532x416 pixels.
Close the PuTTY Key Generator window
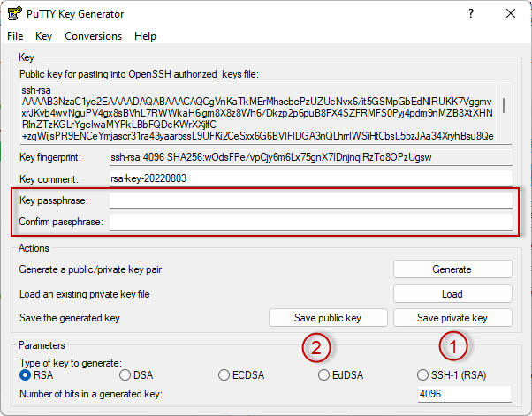[510, 14]
